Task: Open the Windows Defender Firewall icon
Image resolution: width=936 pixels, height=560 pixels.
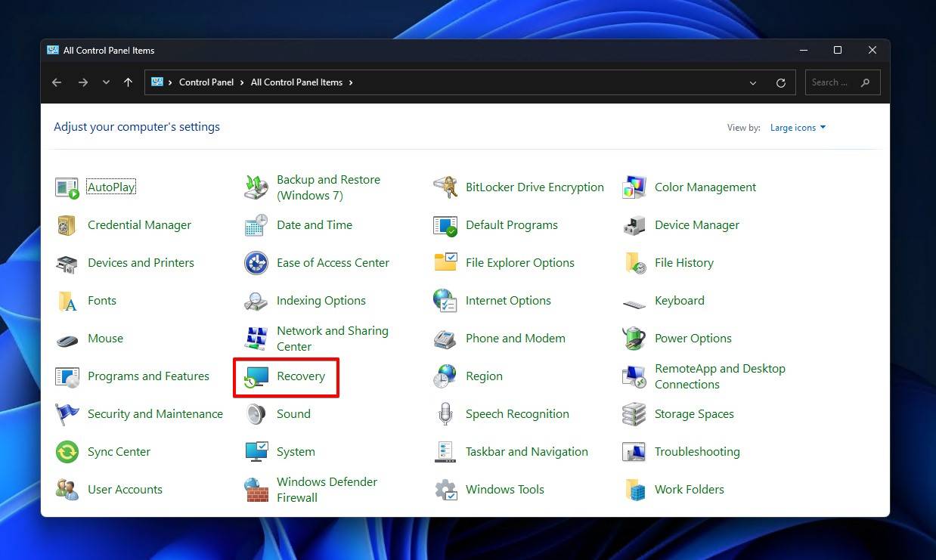Action: (x=256, y=490)
